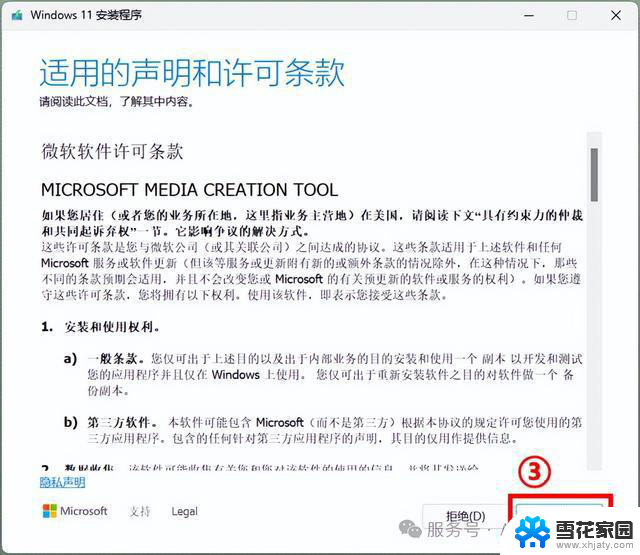Click the scrollbar track below the thumb

point(594,335)
